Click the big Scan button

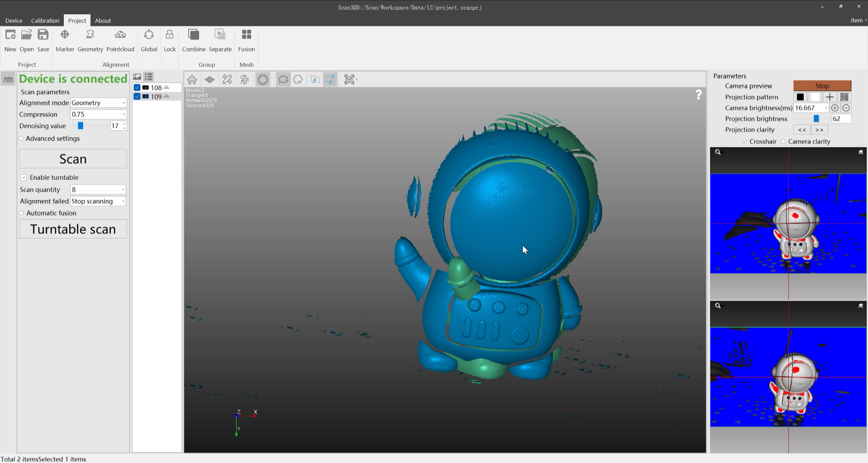73,159
